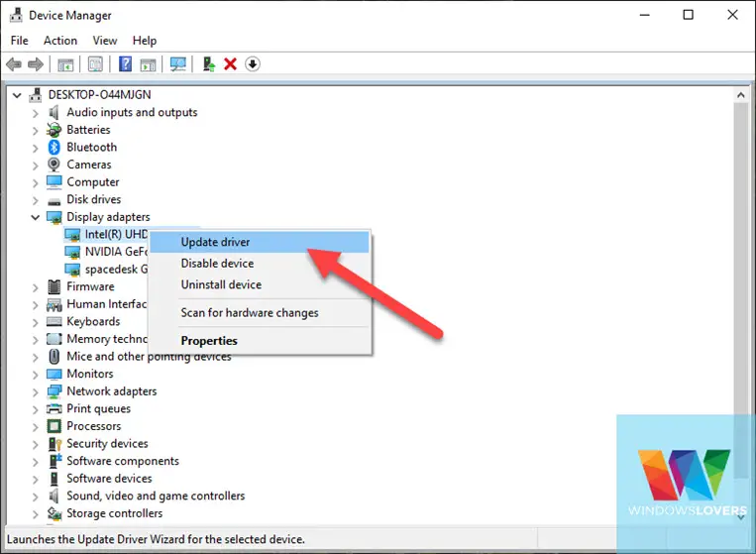This screenshot has width=756, height=554.
Task: Click Show/Hide Console Tree toolbar icon
Action: [65, 64]
